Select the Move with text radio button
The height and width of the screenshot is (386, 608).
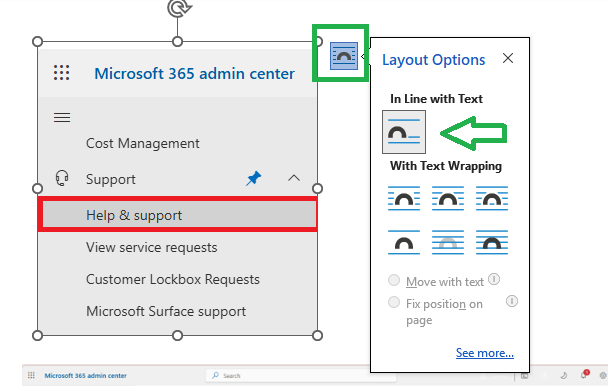(394, 280)
